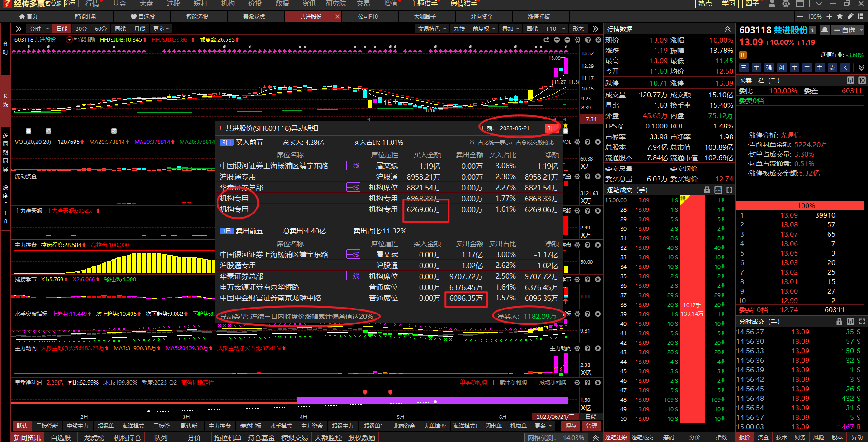Open the 行情 menu

point(92,4)
